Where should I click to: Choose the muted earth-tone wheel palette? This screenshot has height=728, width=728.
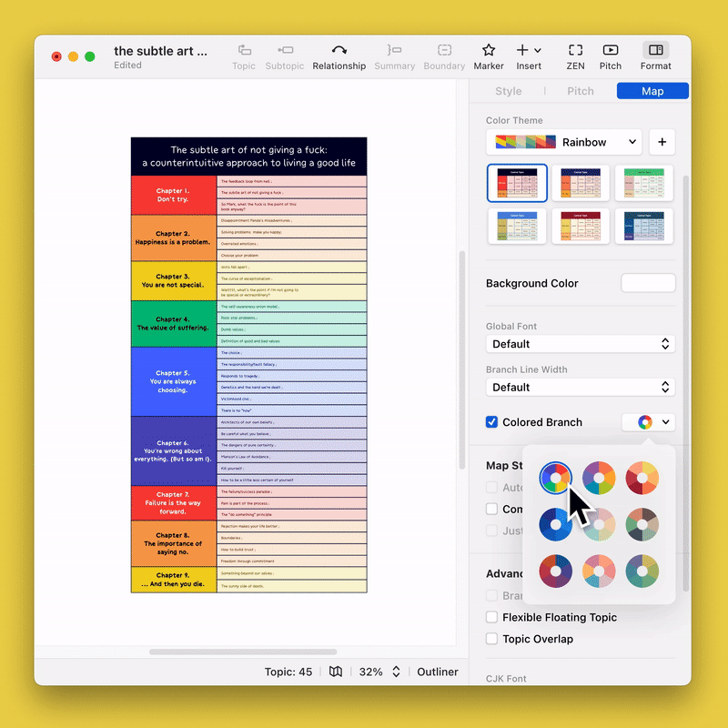pyautogui.click(x=642, y=524)
